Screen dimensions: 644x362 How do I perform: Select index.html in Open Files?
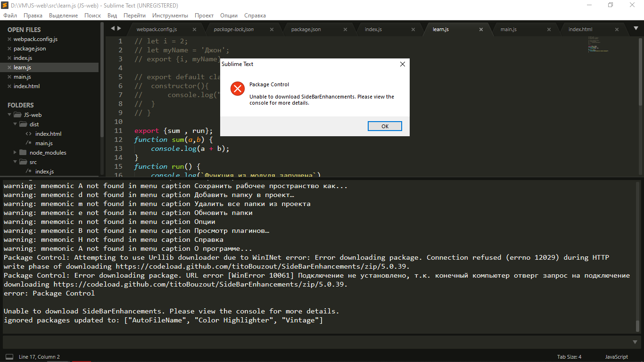26,86
